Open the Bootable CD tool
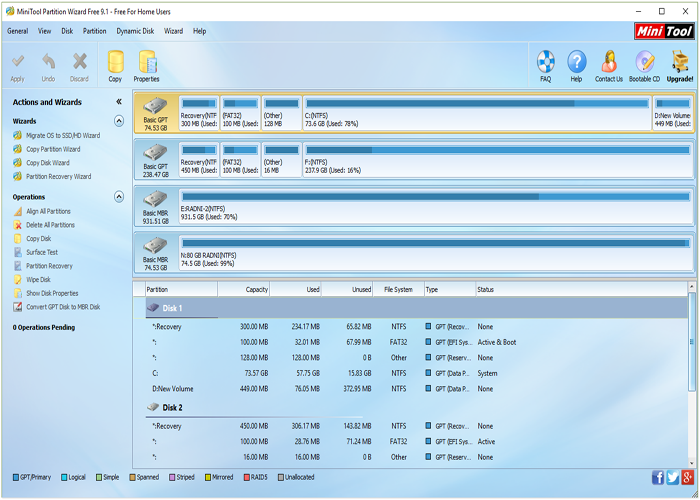The image size is (700, 500). [x=645, y=67]
